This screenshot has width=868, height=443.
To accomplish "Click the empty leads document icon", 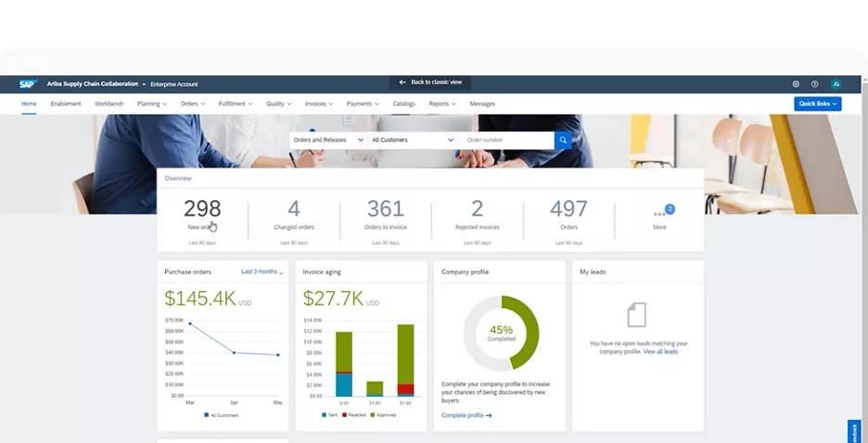I will tap(636, 315).
